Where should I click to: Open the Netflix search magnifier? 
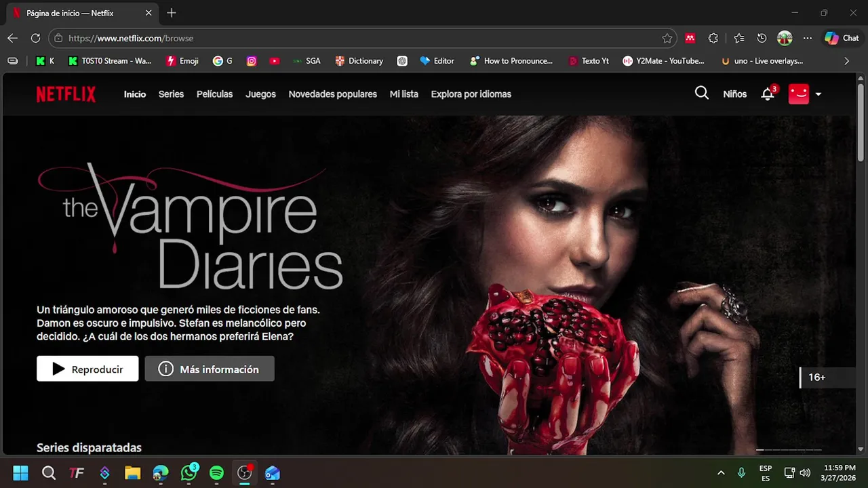(x=702, y=94)
